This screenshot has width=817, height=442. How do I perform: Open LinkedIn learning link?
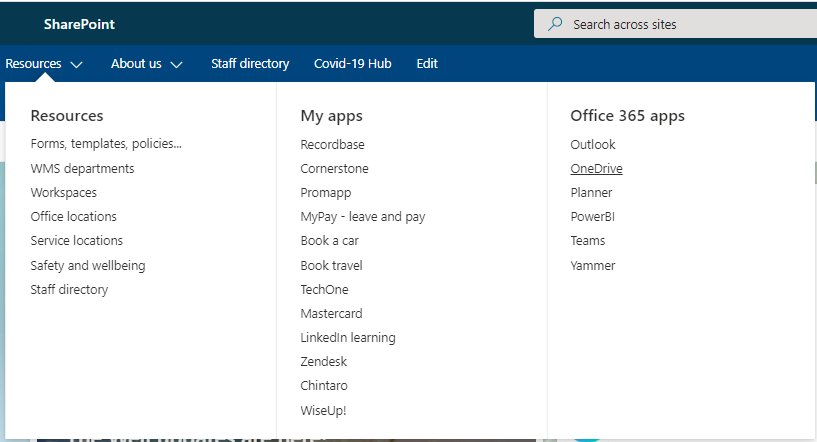point(348,338)
